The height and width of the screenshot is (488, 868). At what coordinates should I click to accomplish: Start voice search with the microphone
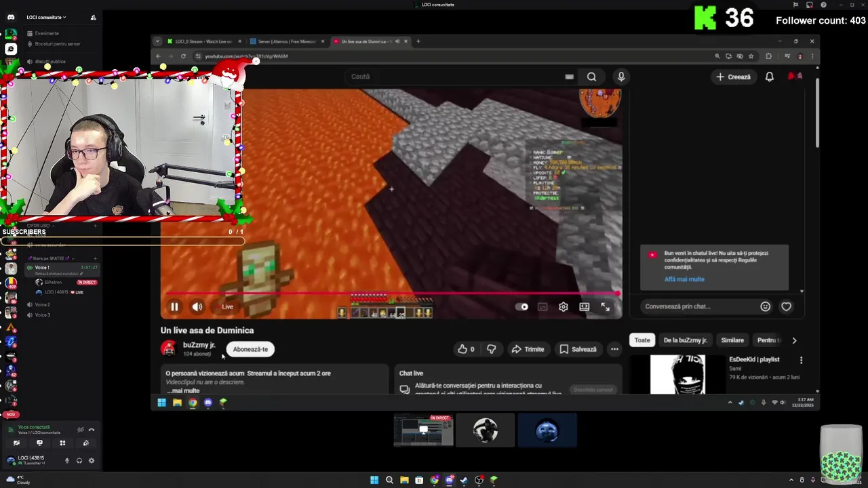coord(620,77)
